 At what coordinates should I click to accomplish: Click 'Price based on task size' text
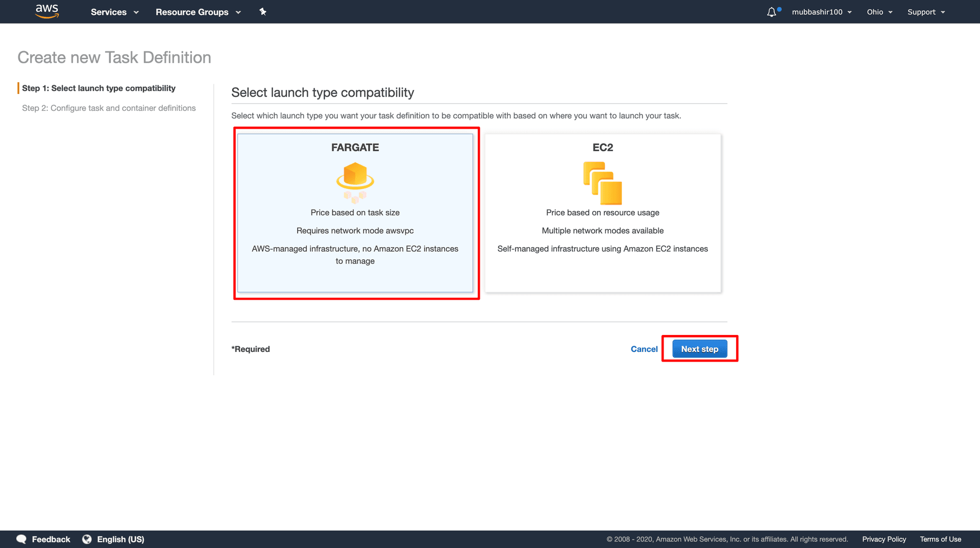355,212
